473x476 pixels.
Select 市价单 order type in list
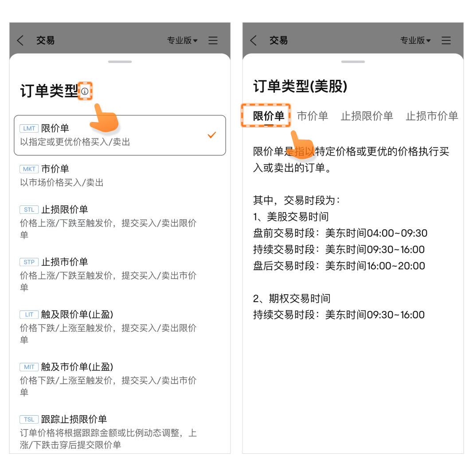tap(120, 176)
